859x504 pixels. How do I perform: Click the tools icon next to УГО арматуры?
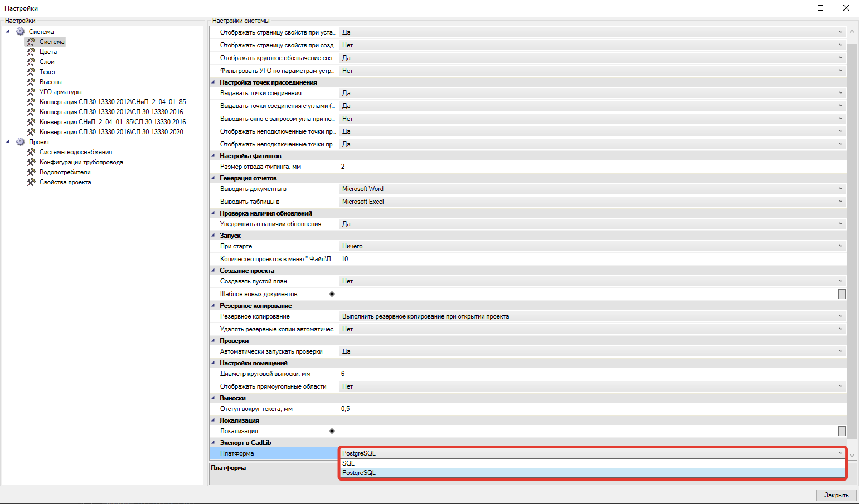31,92
